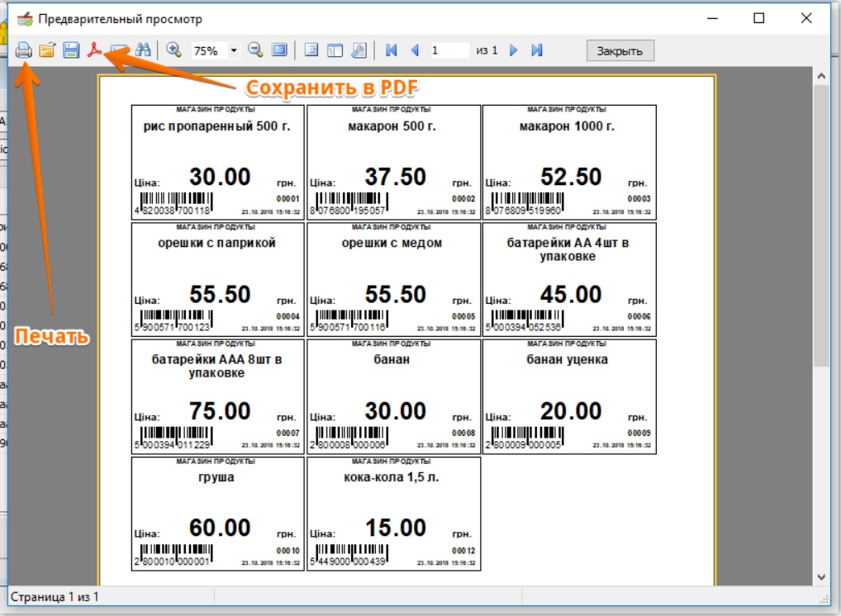Minimize the preview window

tap(712, 18)
